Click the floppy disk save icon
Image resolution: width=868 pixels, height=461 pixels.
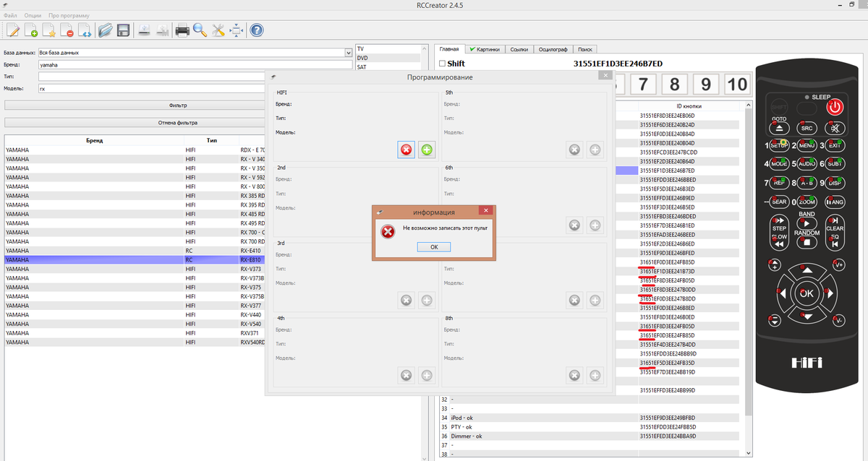click(x=124, y=30)
